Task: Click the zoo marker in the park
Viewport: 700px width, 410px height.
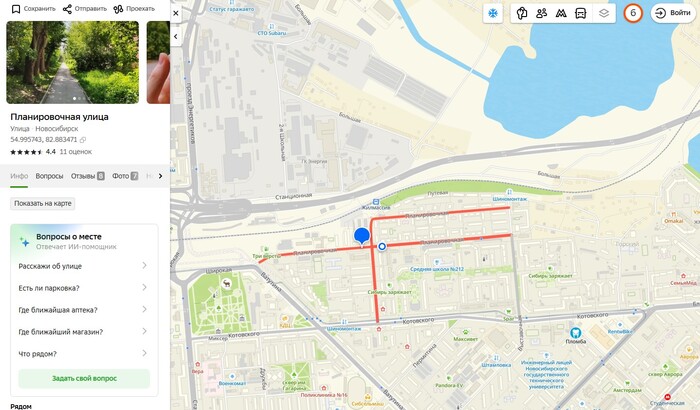Action: [x=227, y=284]
